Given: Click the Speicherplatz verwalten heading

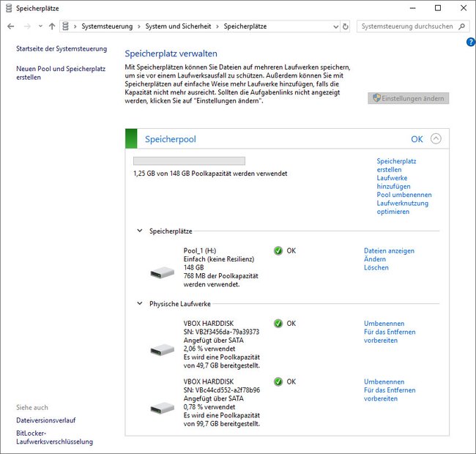Looking at the screenshot, I should tap(171, 53).
